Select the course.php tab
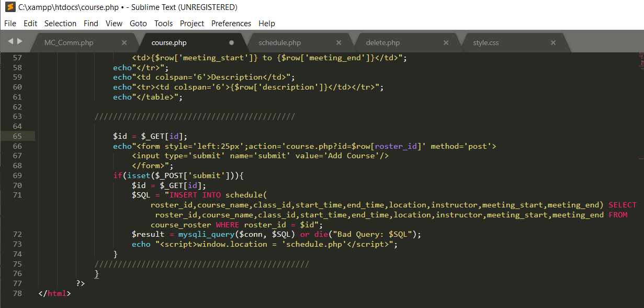644x308 pixels. pyautogui.click(x=169, y=43)
